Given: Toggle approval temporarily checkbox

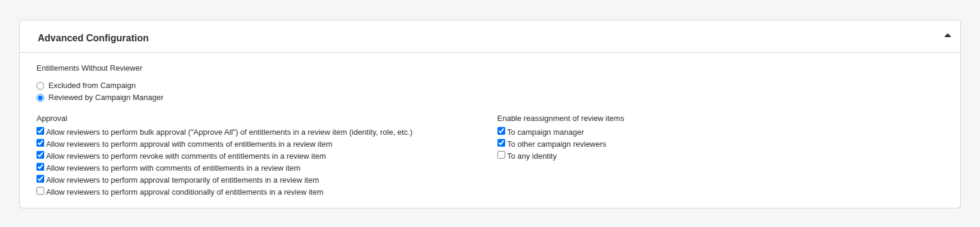Looking at the screenshot, I should tap(40, 179).
